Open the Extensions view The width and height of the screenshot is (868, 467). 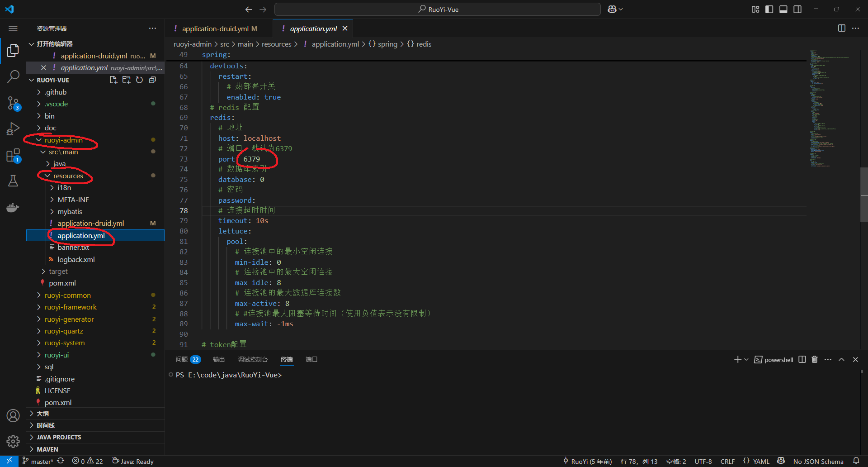tap(13, 155)
